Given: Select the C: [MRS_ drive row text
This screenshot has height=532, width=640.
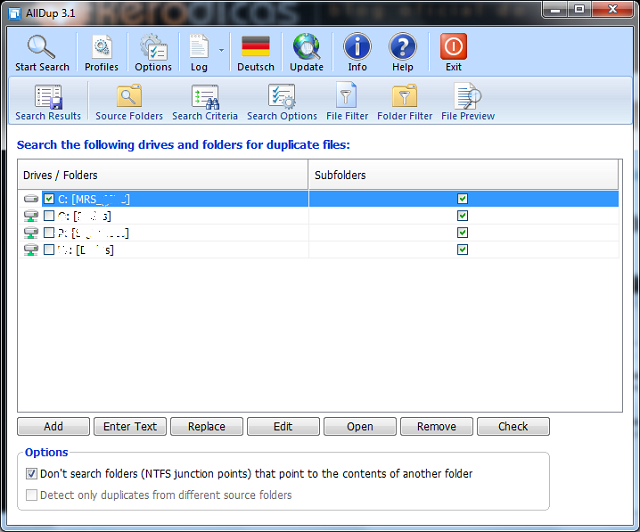Looking at the screenshot, I should pyautogui.click(x=94, y=199).
